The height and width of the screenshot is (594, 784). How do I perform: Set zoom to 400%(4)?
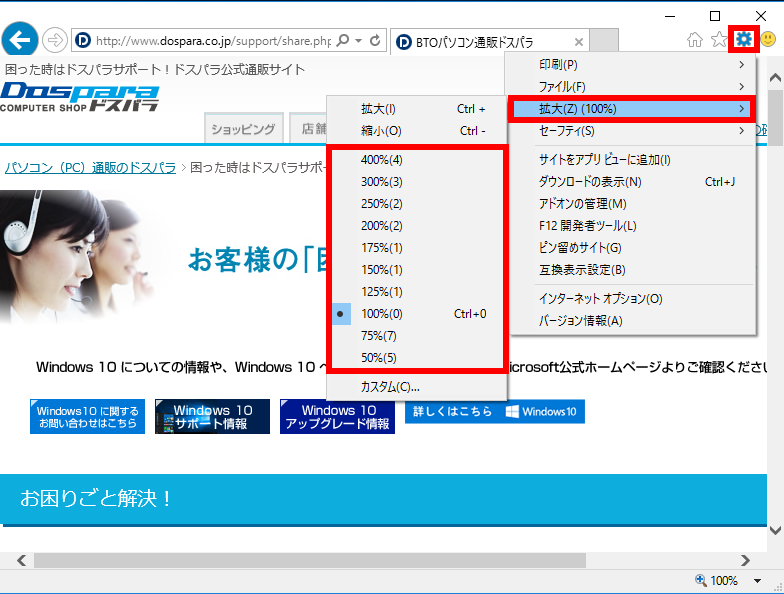pos(417,160)
